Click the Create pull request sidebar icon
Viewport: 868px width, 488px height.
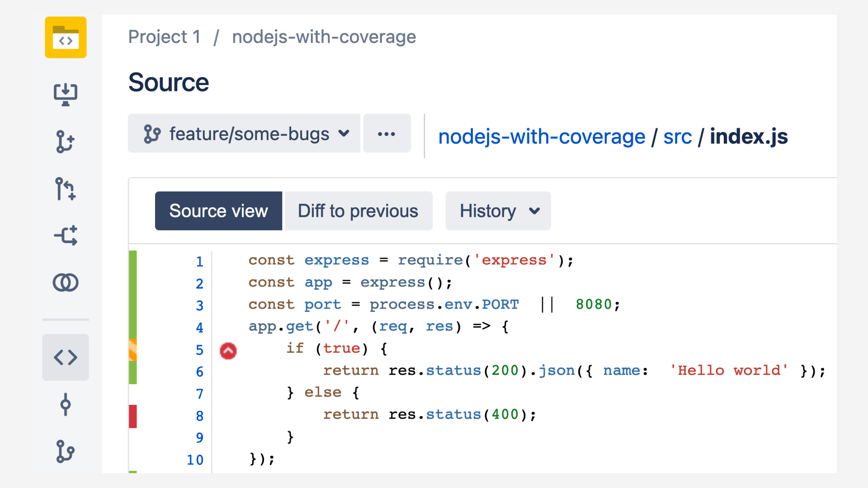pos(66,189)
